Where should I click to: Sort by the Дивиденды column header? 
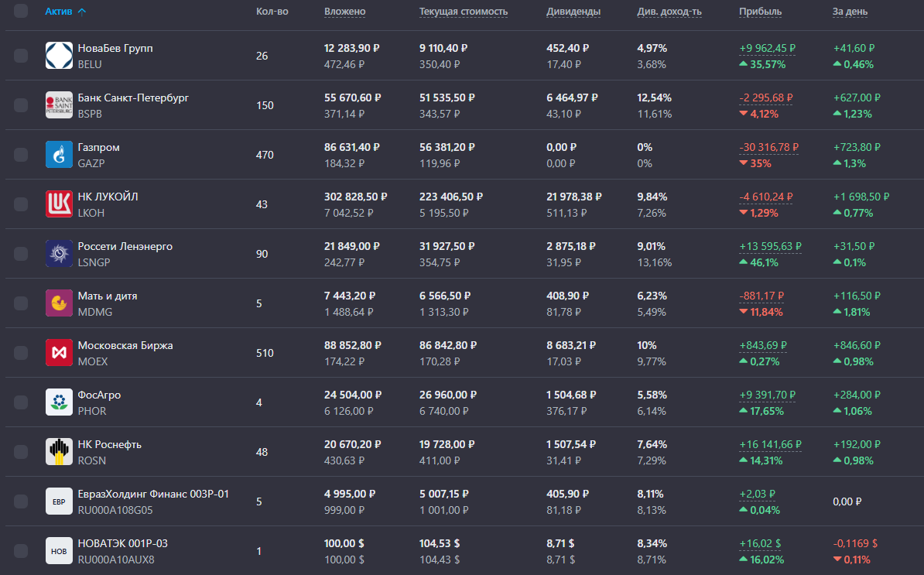pos(573,11)
